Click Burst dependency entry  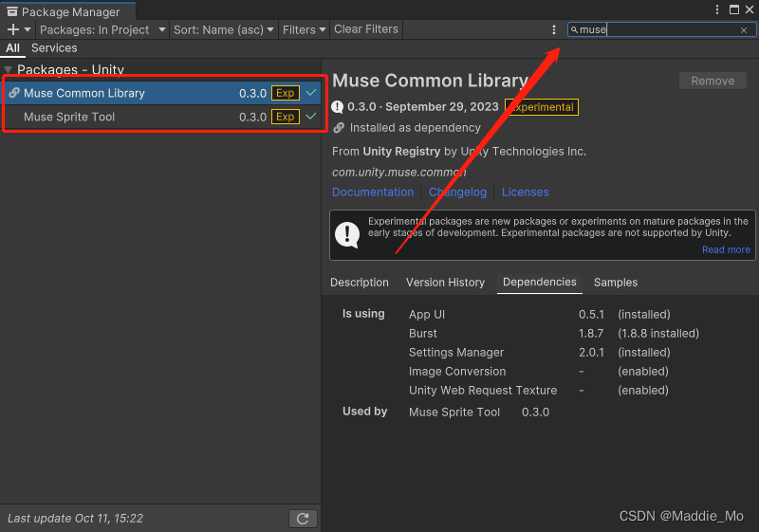tap(422, 333)
